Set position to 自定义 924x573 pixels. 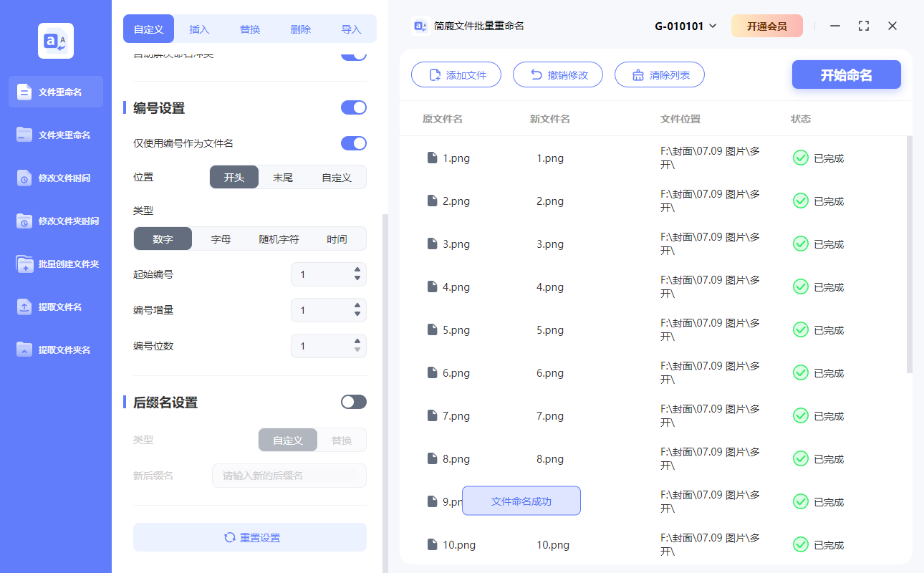[x=337, y=177]
